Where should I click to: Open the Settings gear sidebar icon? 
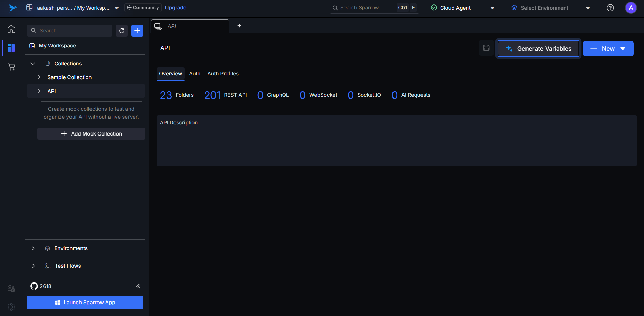click(x=11, y=307)
